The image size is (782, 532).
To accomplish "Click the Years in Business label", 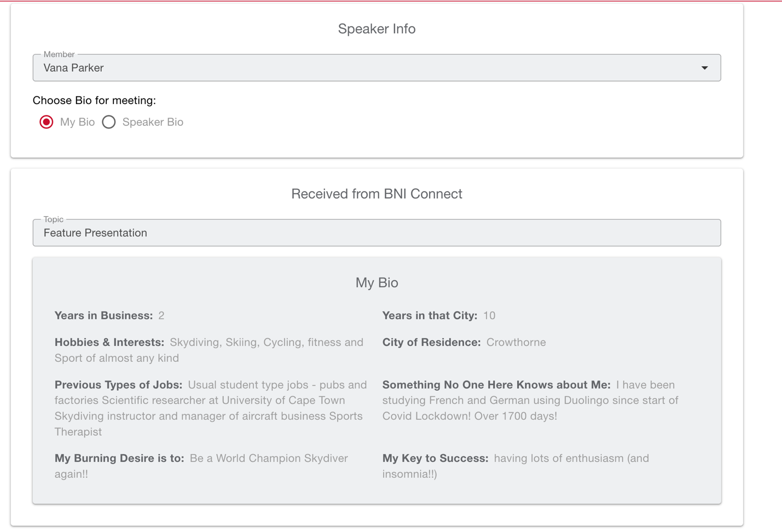I will point(104,315).
